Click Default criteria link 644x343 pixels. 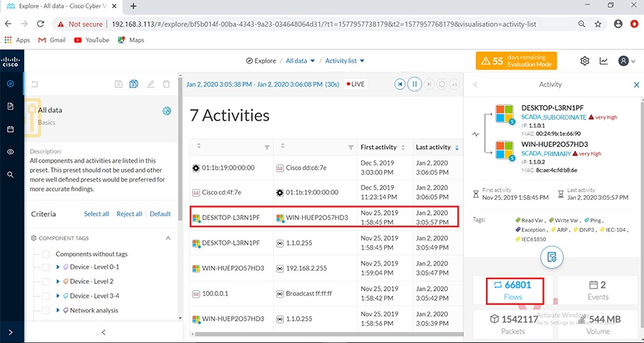click(x=160, y=214)
